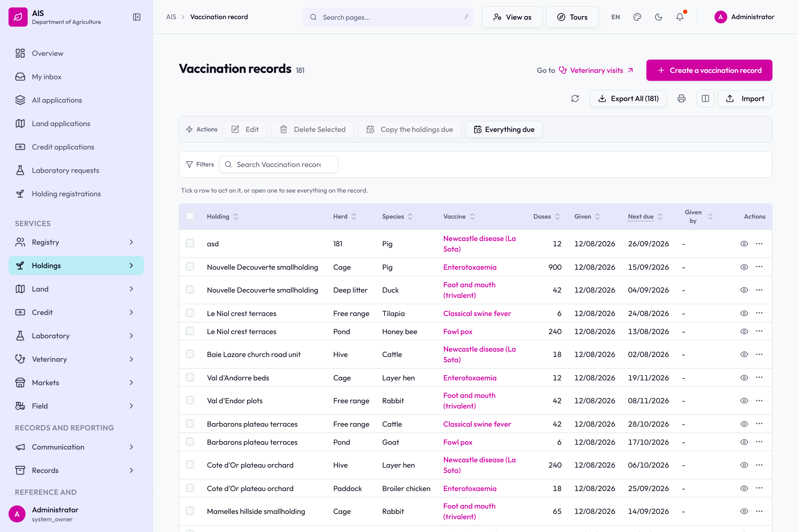
Task: Click Create a vaccination record
Action: click(709, 70)
